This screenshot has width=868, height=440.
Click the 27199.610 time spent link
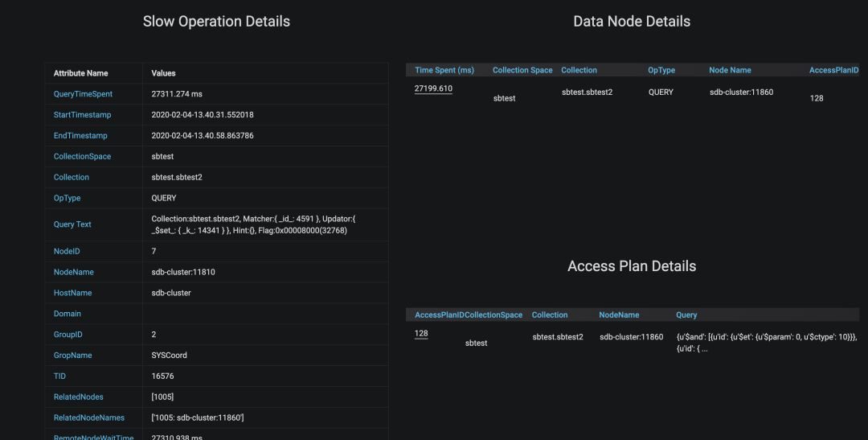coord(433,88)
